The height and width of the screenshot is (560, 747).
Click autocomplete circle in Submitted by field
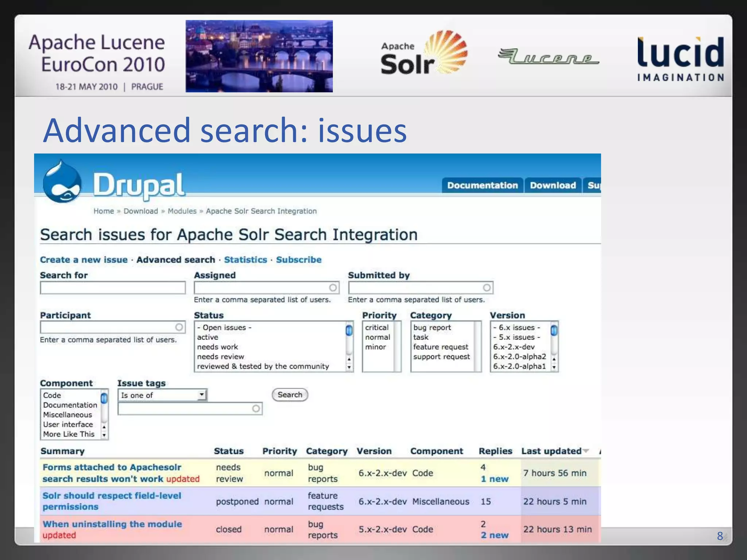[x=487, y=288]
